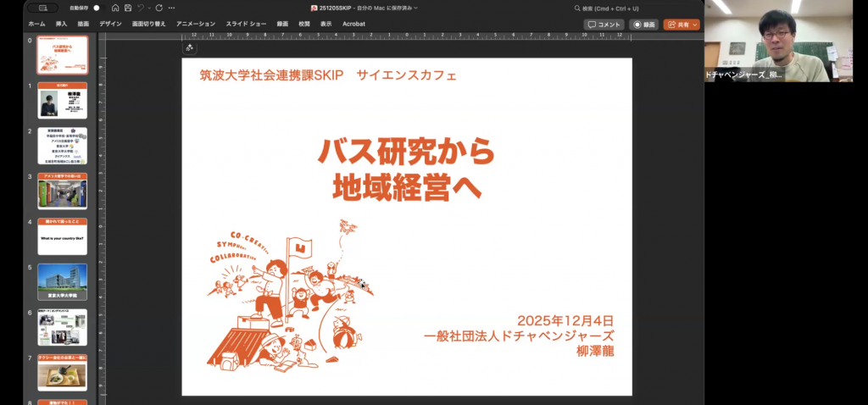
Task: Switch to the アニメーション tab
Action: pos(196,24)
